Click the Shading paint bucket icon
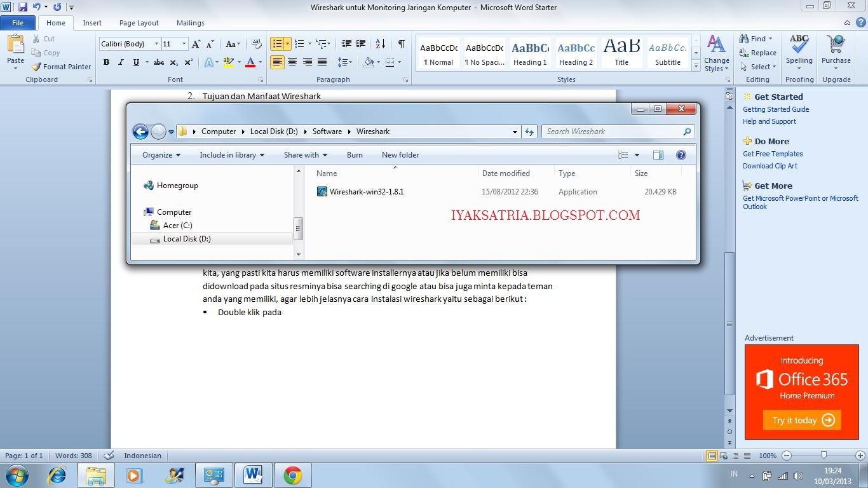 (x=369, y=62)
